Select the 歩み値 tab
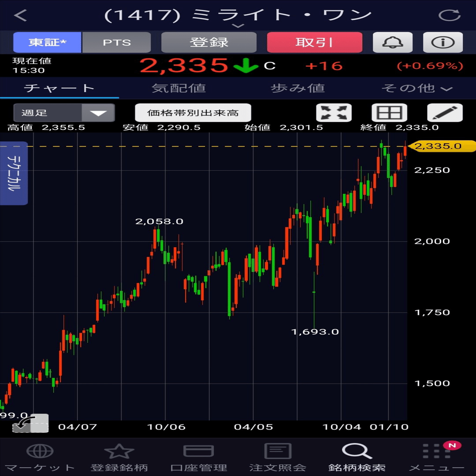The height and width of the screenshot is (476, 476). pyautogui.click(x=297, y=88)
